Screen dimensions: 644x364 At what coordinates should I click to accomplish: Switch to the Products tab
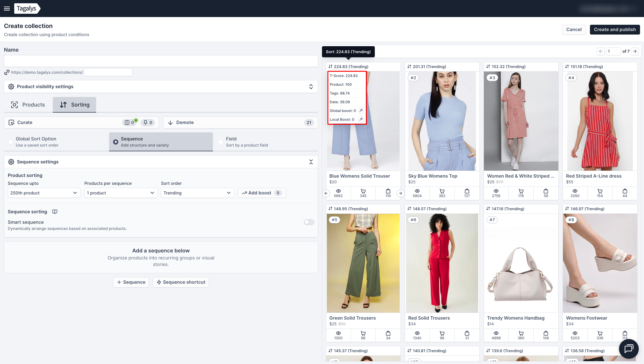coord(28,105)
